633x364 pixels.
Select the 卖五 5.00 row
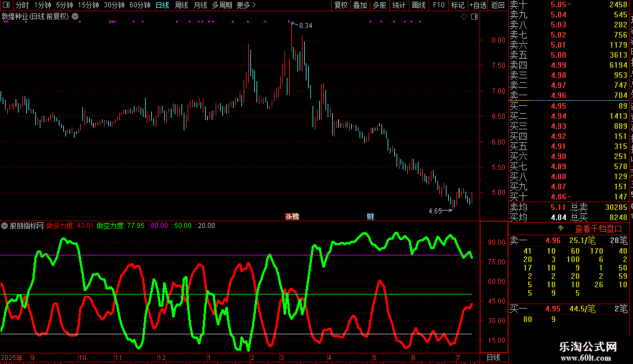click(569, 55)
